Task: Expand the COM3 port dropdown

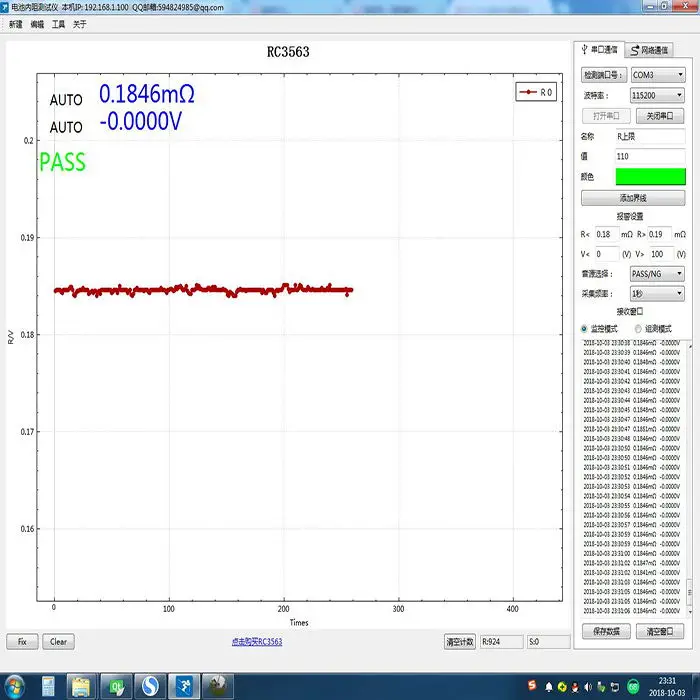Action: [x=658, y=75]
